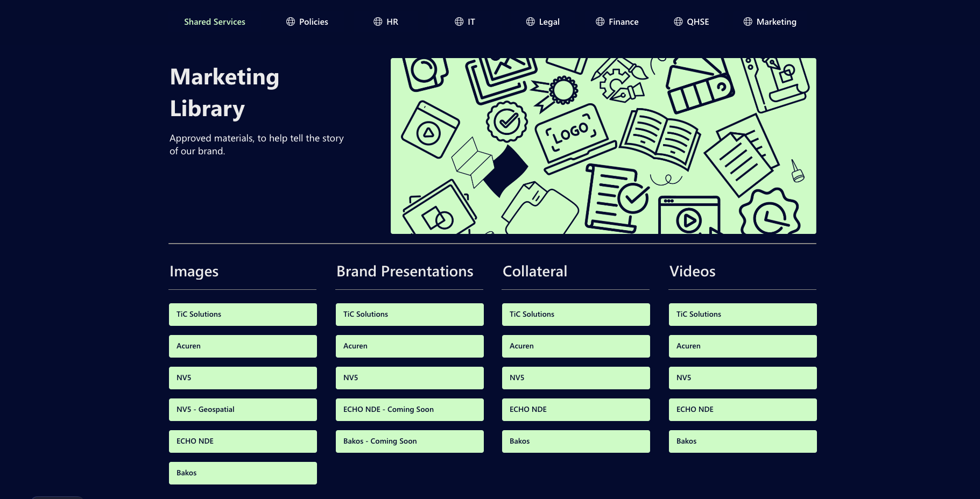Click the globe icon beside QHSE
The height and width of the screenshot is (499, 980).
point(678,22)
